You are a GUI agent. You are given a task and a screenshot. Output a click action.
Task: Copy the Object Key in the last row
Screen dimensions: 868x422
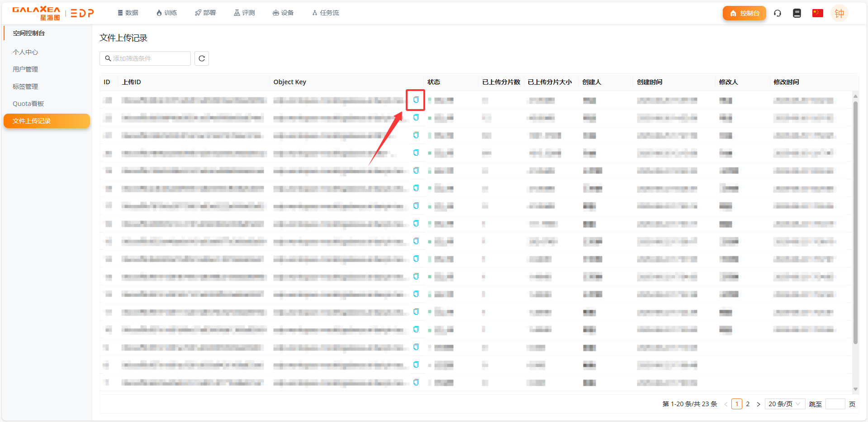click(x=416, y=382)
